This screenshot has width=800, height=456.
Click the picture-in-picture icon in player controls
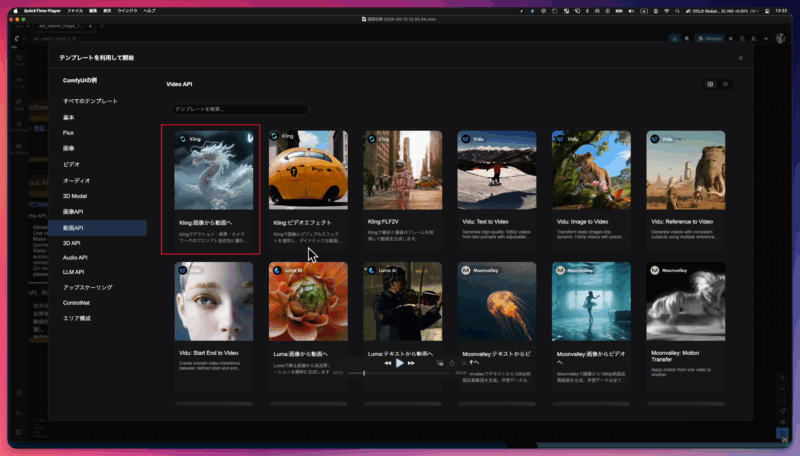coord(441,363)
